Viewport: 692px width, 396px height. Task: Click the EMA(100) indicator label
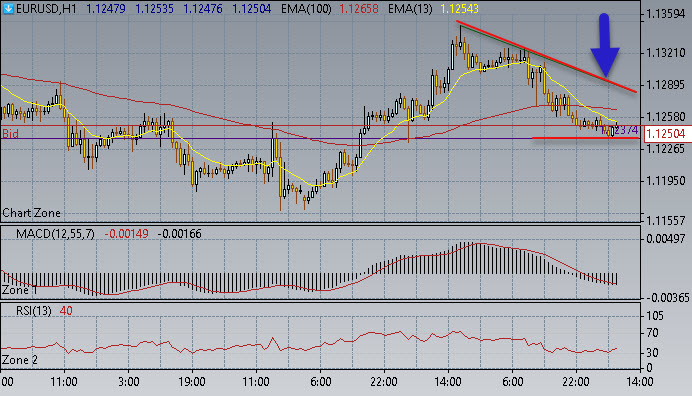[x=306, y=9]
